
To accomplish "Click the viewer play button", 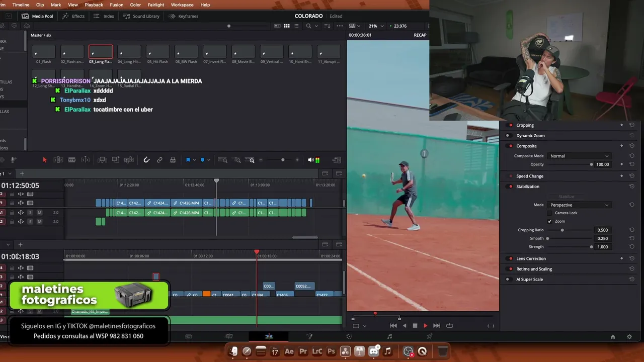I will click(425, 326).
